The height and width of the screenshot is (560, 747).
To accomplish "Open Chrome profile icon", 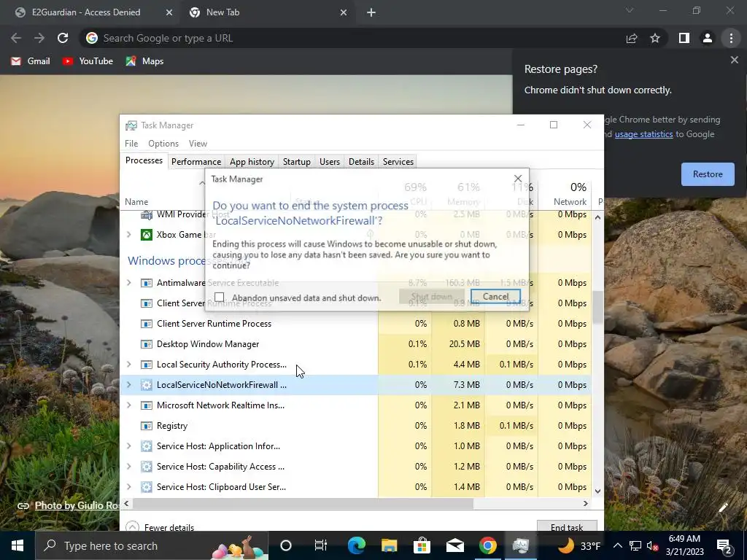I will [708, 38].
